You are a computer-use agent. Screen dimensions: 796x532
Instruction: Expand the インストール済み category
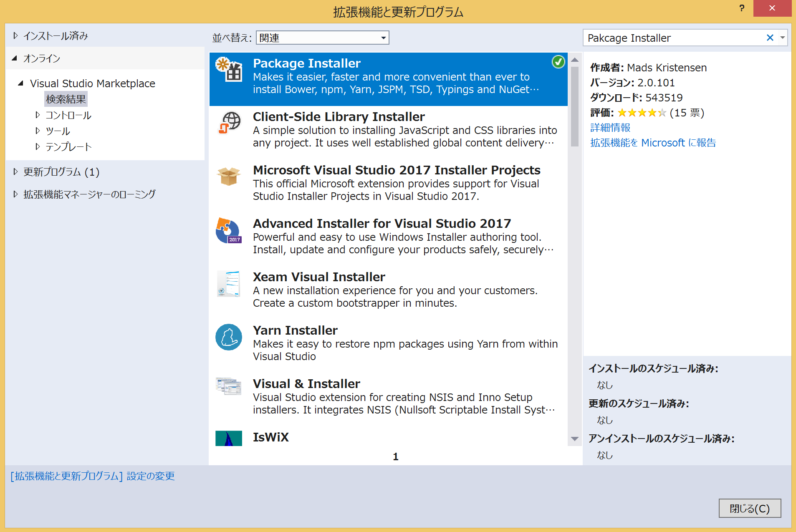pyautogui.click(x=15, y=35)
